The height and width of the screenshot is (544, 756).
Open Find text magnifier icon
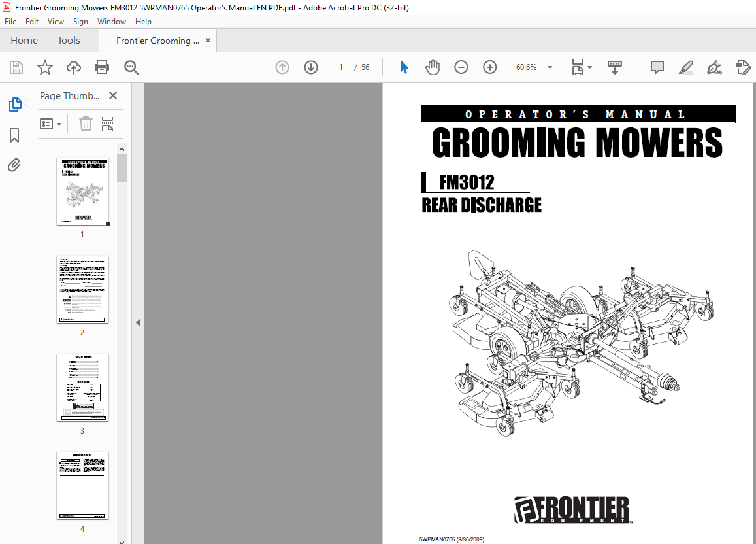131,67
